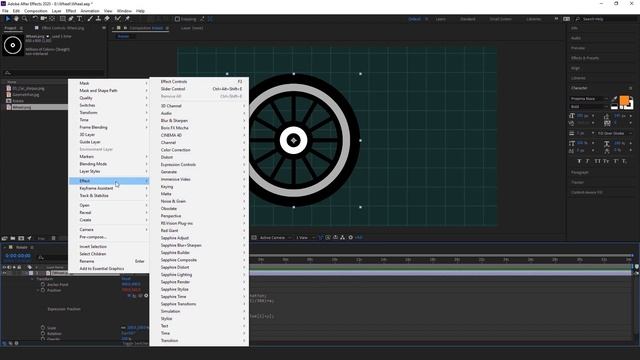Click the Subscript style icon

624,161
